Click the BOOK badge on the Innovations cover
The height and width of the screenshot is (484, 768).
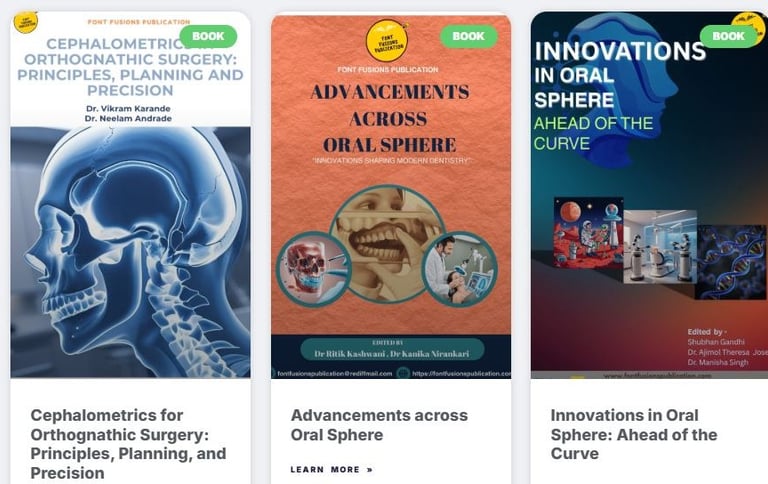(x=728, y=36)
